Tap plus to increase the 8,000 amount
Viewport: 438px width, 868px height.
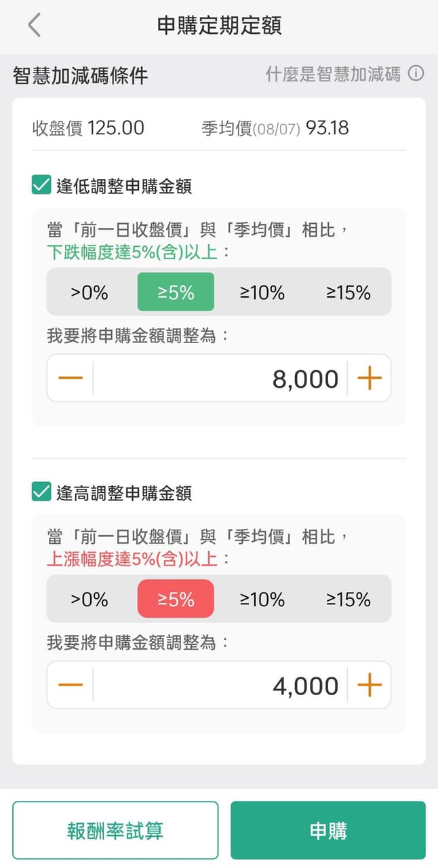[x=370, y=378]
